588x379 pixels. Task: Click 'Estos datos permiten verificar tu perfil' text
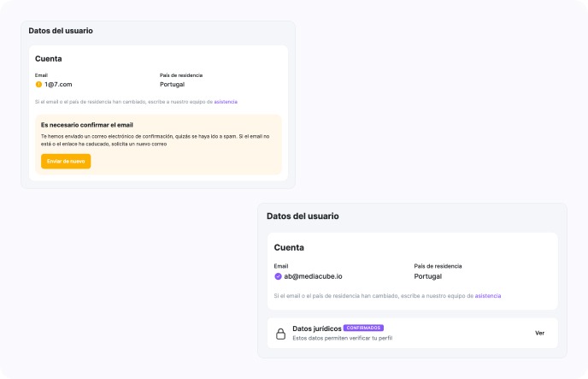click(342, 338)
